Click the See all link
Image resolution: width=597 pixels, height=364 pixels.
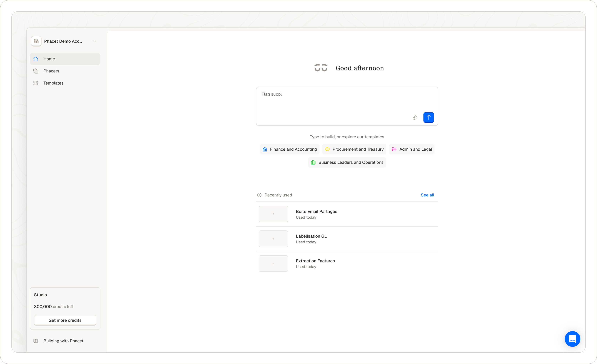pos(427,195)
